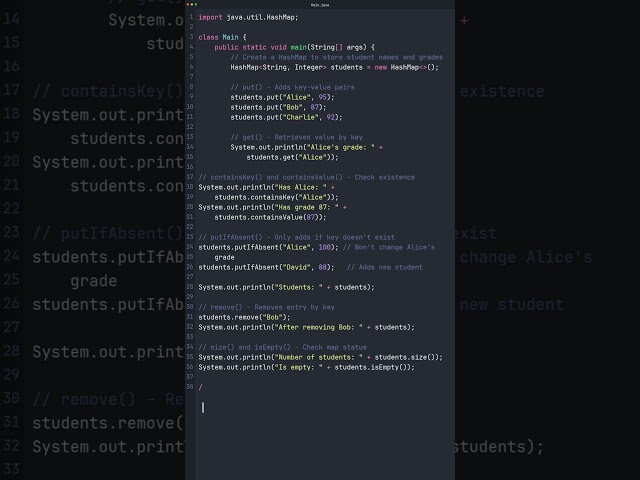The width and height of the screenshot is (640, 480).
Task: Click the students.putIfAbsent("David", 88); statement
Action: [x=266, y=267]
